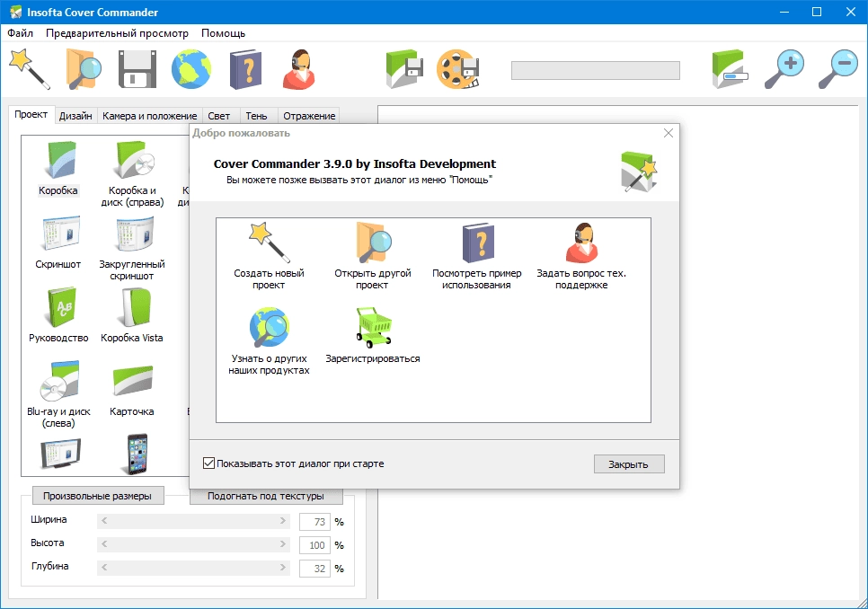The height and width of the screenshot is (609, 868).
Task: Open Посмотреть пример использования
Action: 476,256
